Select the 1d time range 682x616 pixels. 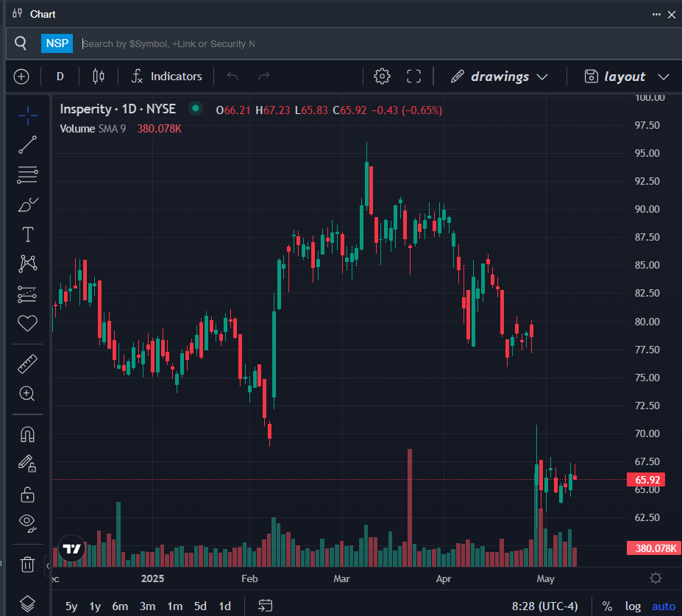(224, 606)
